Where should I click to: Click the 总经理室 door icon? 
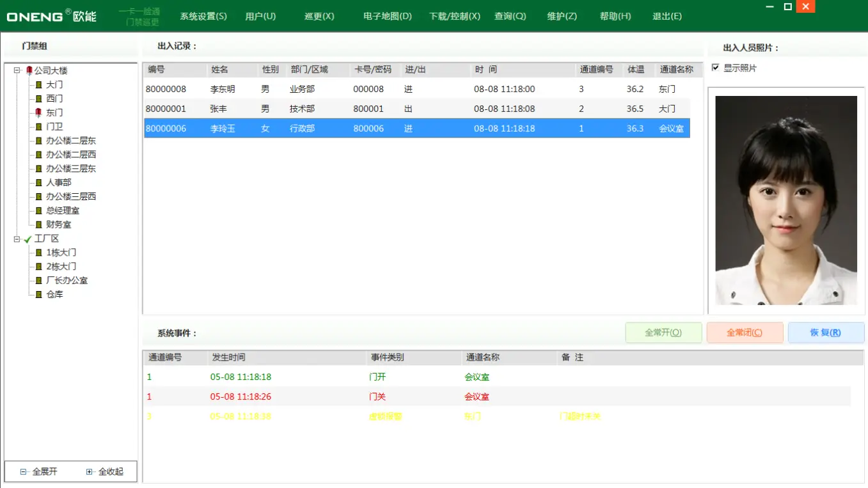pos(38,210)
